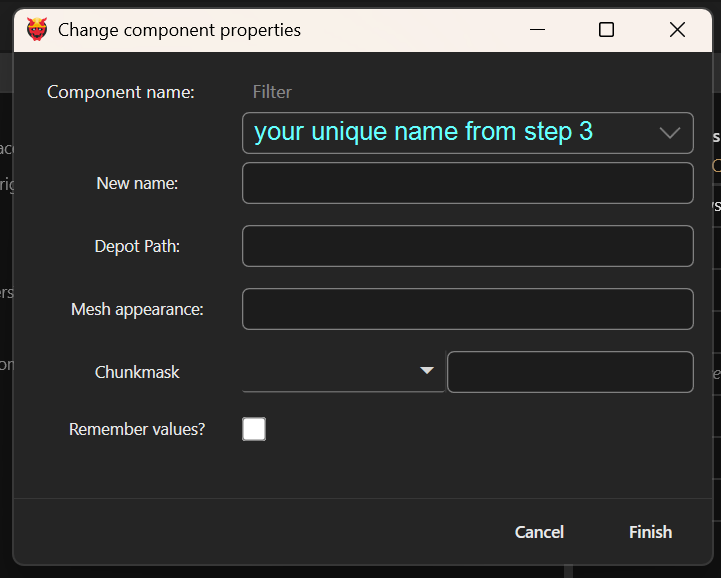The image size is (721, 578).
Task: Click the 'Depot Path:' label
Action: coord(137,246)
